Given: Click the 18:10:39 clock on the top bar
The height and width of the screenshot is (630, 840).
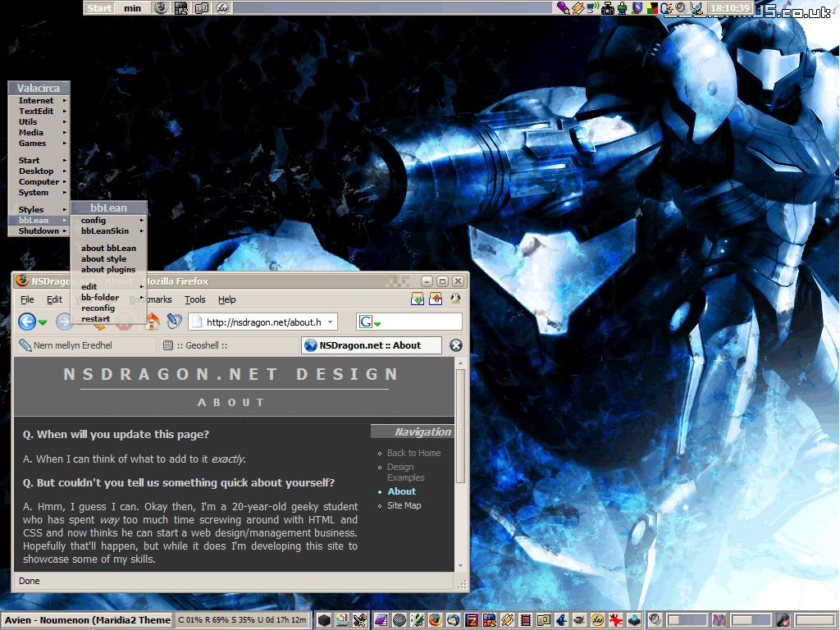Looking at the screenshot, I should [729, 8].
